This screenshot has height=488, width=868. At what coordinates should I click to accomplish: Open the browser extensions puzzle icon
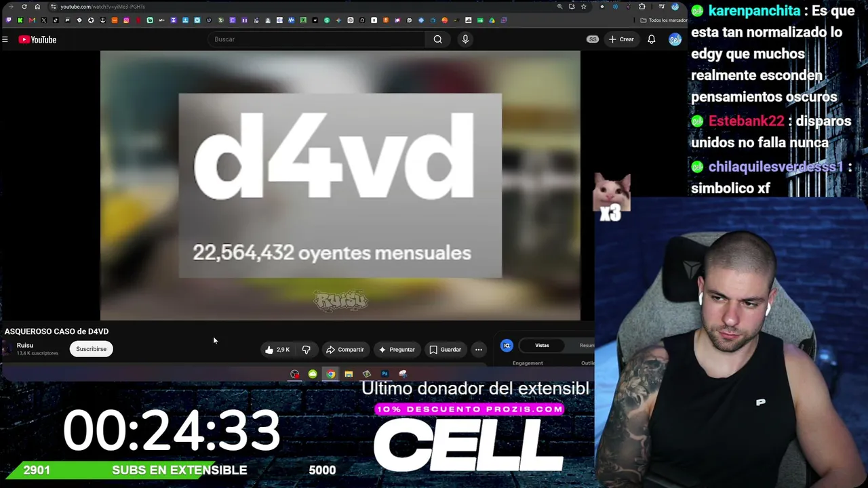[642, 7]
